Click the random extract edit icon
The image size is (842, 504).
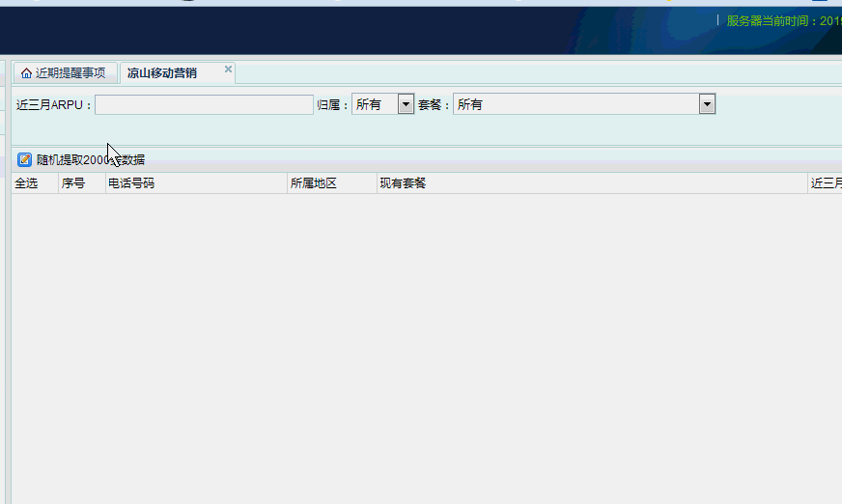pyautogui.click(x=24, y=159)
